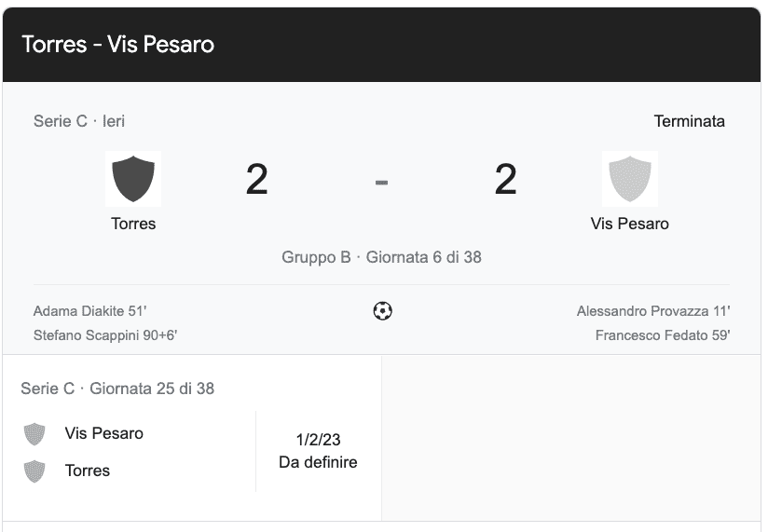768x532 pixels.
Task: Click the 1/2/23 fixture date
Action: [318, 440]
